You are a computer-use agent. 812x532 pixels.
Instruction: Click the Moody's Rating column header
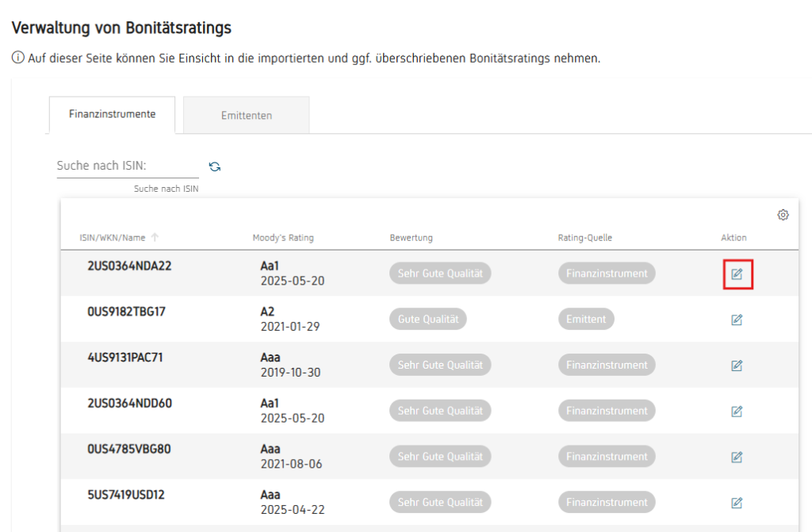click(283, 238)
